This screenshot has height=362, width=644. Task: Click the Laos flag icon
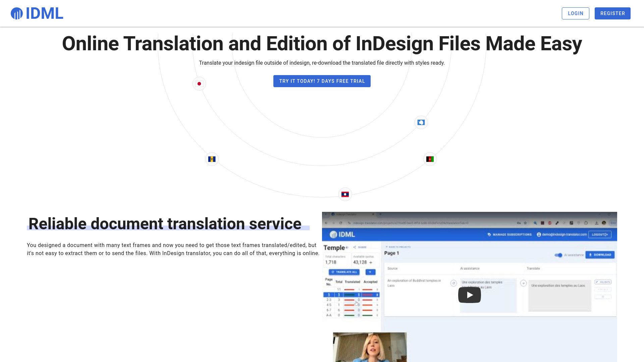tap(345, 194)
